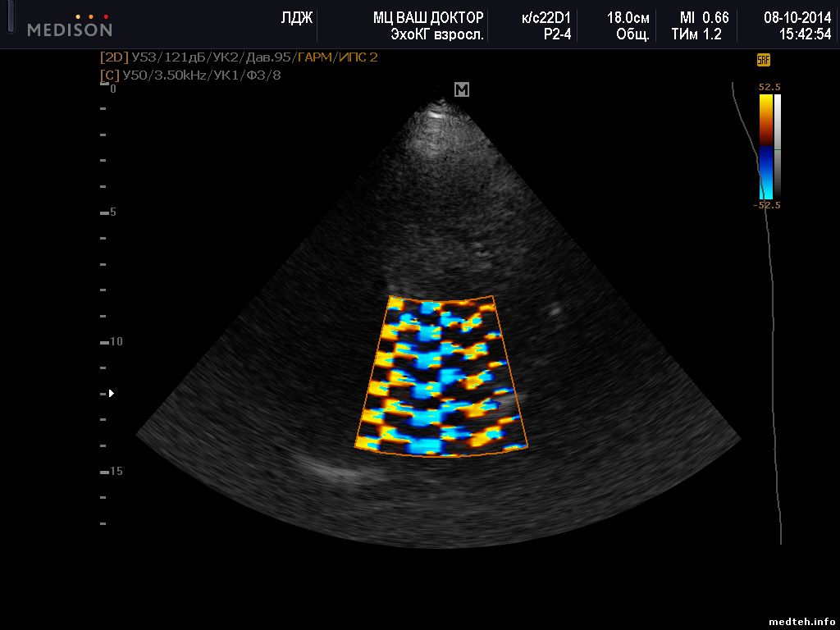Click the medteh.info watermark link
Viewport: 840px width, 630px height.
[802, 621]
